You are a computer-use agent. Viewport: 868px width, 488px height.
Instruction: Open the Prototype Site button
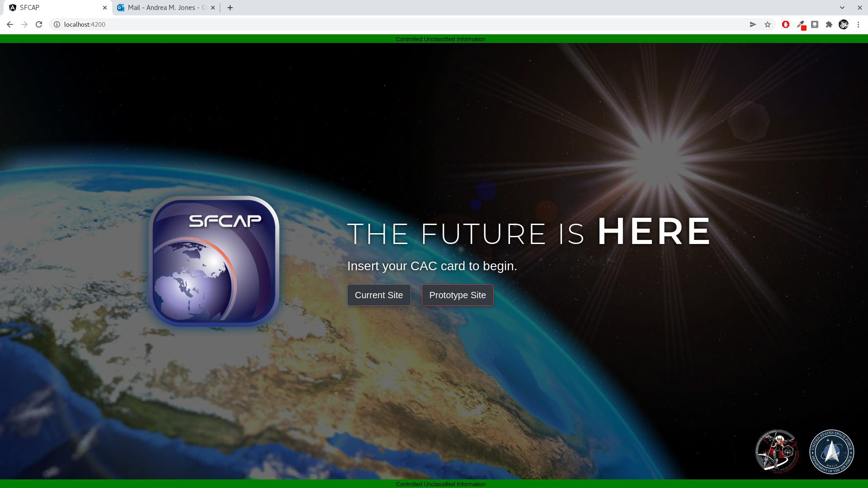pyautogui.click(x=458, y=295)
